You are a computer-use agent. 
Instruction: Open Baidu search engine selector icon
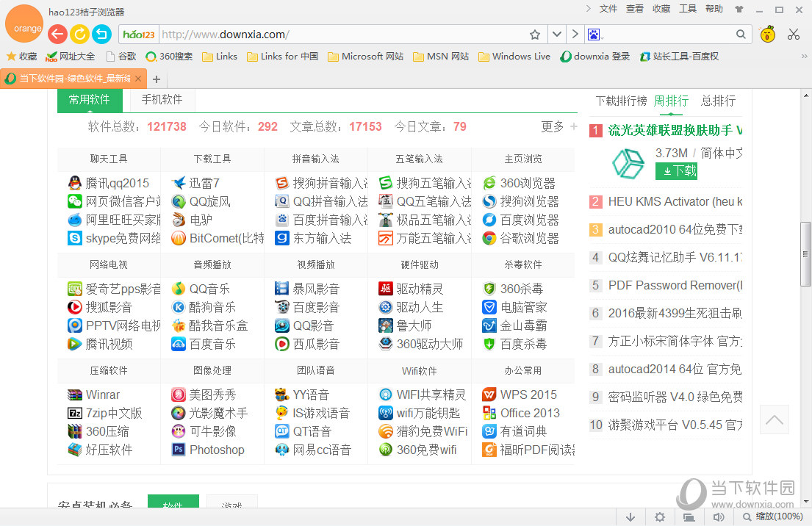click(x=594, y=35)
